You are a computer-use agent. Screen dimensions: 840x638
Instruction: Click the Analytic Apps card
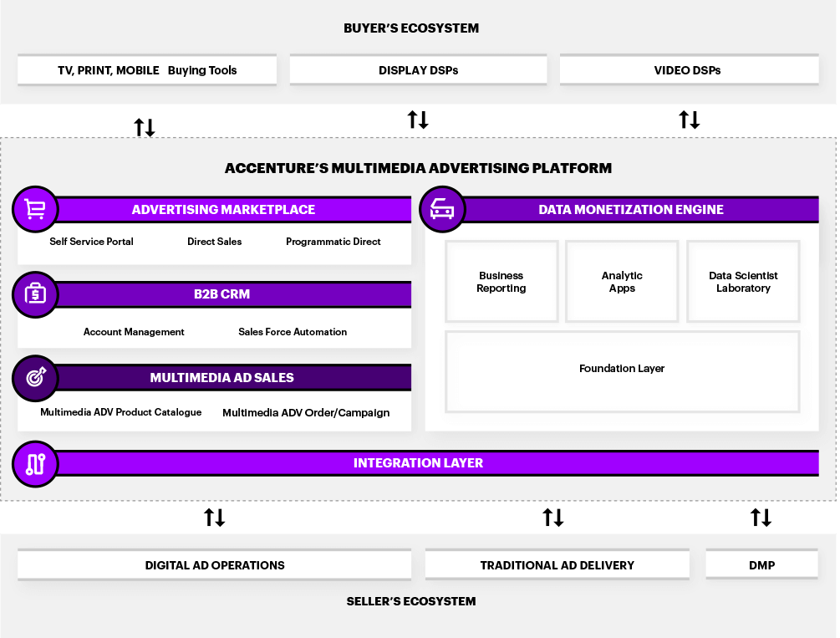click(622, 281)
